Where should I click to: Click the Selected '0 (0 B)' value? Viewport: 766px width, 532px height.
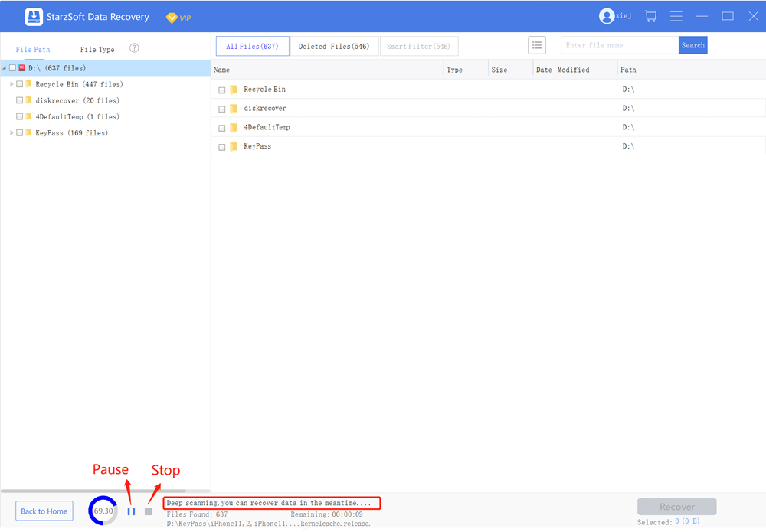(x=687, y=521)
